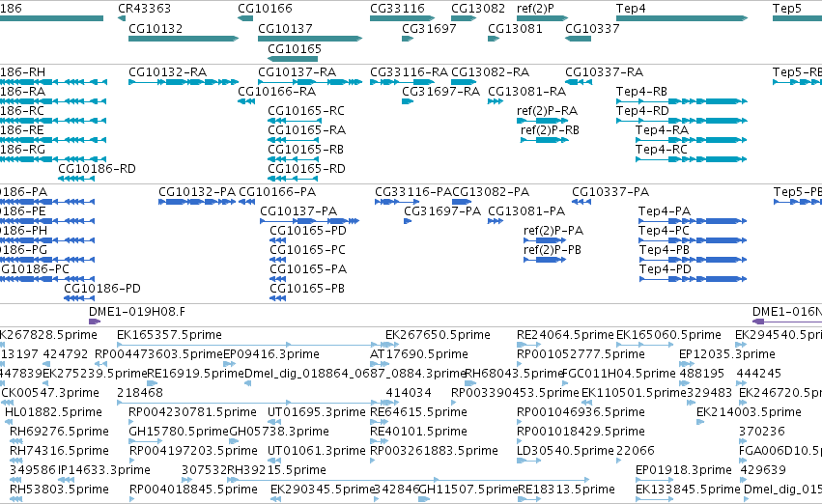This screenshot has width=822, height=504.
Task: Select the CG10337 gene label
Action: 592,28
